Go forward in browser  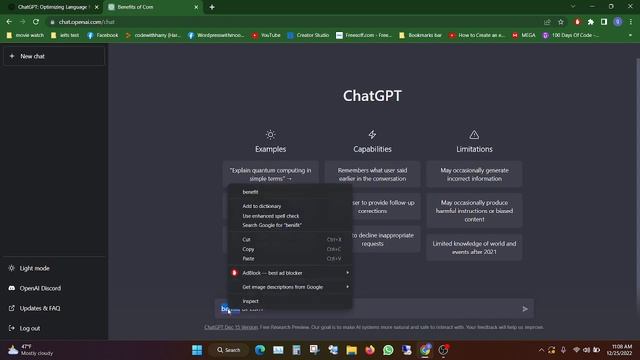pyautogui.click(x=22, y=22)
